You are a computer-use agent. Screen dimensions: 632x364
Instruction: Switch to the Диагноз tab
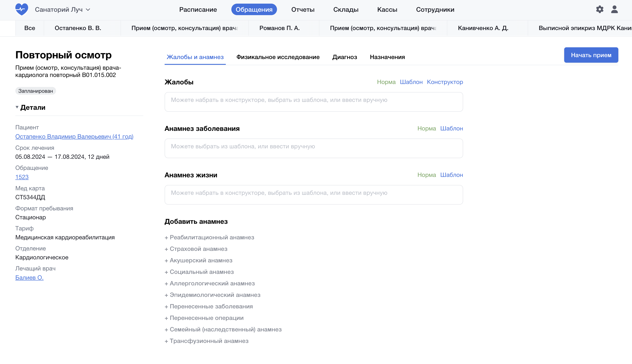click(x=344, y=57)
